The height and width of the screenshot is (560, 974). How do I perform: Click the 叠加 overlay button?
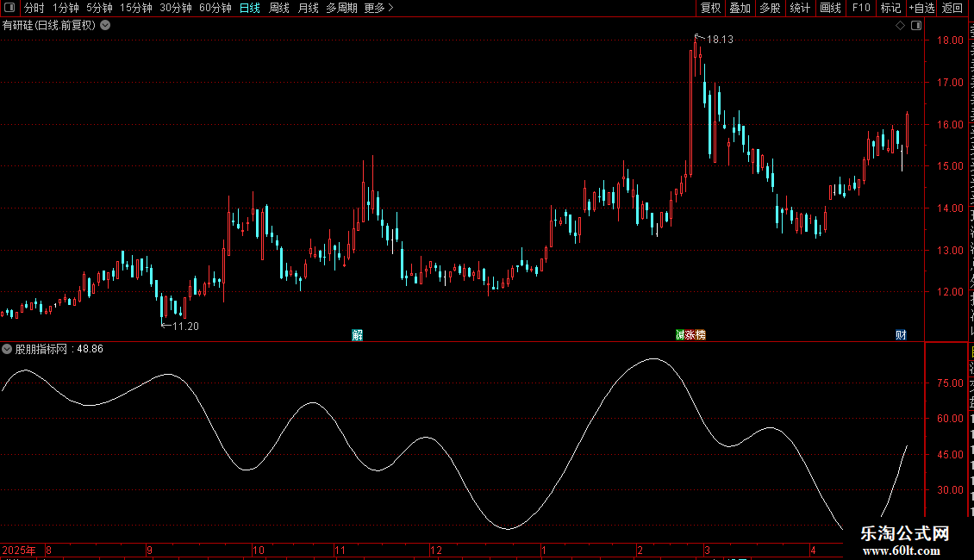click(x=740, y=8)
